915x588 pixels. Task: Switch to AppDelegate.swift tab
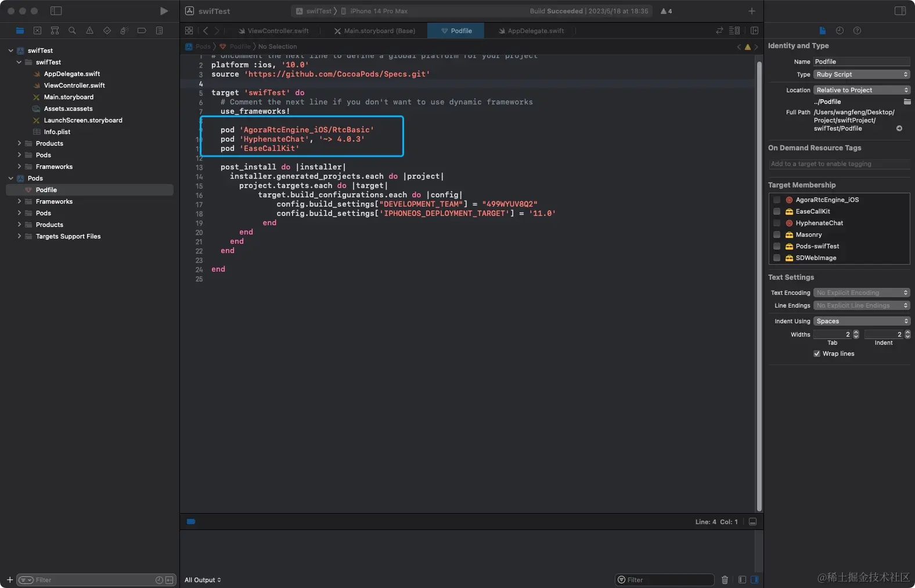tap(531, 31)
